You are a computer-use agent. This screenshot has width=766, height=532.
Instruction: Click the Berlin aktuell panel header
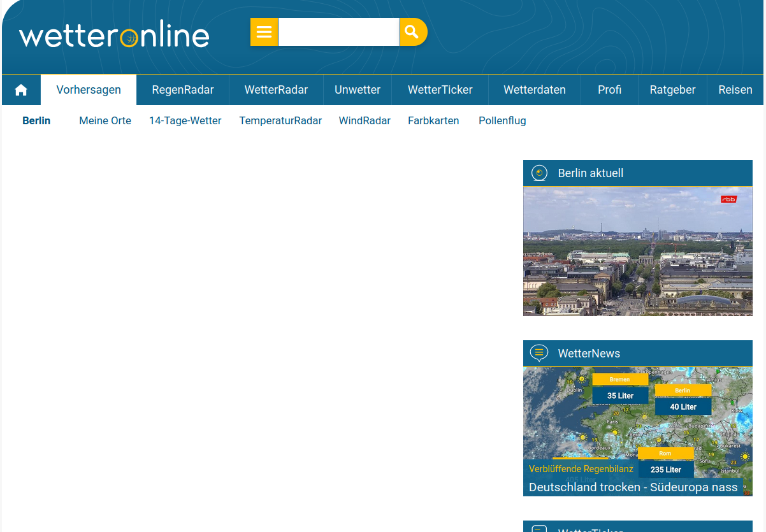click(638, 173)
